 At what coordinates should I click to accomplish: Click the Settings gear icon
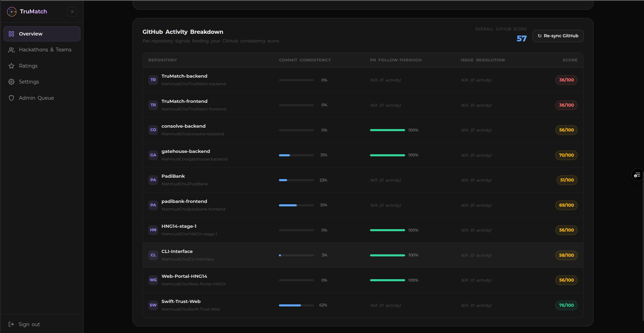click(x=11, y=82)
